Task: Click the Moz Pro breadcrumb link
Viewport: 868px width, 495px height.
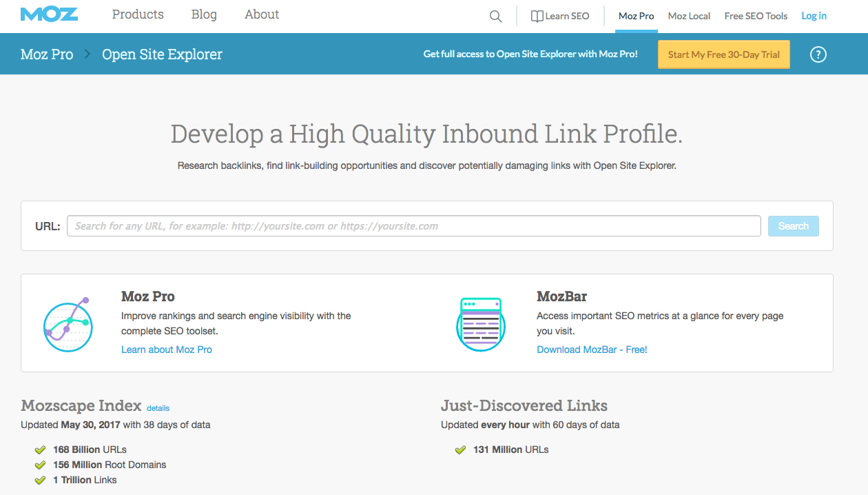Action: coord(47,54)
